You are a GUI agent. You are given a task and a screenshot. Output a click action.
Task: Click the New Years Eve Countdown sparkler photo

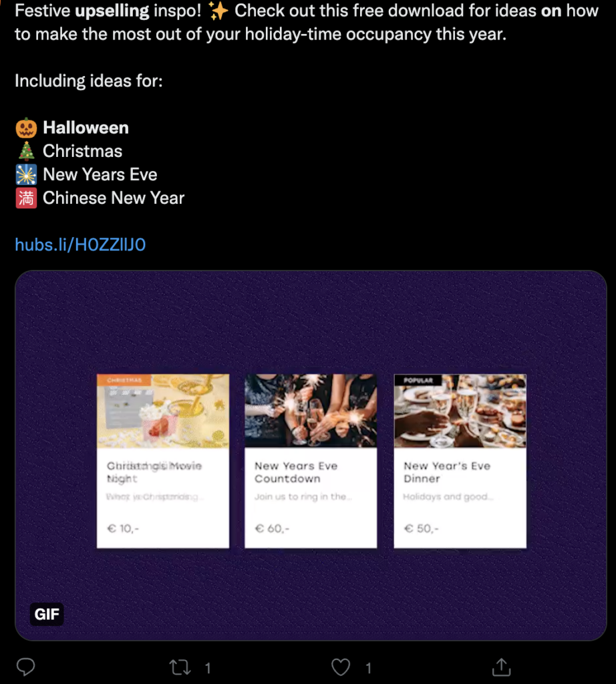(311, 411)
